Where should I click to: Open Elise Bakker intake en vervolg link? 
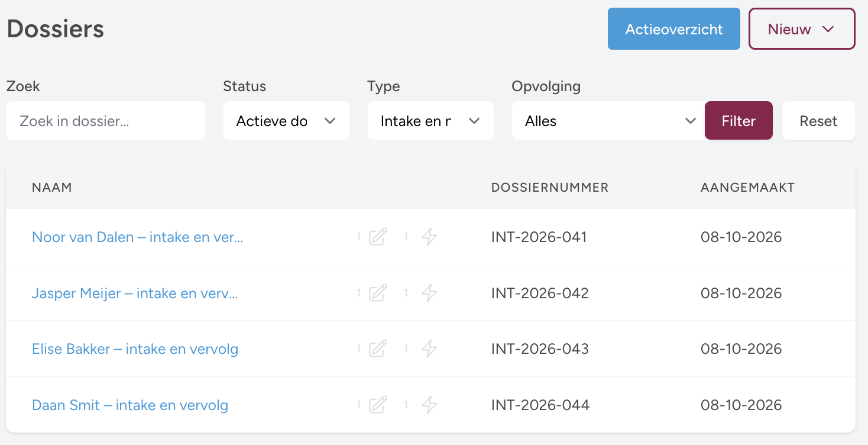[135, 349]
